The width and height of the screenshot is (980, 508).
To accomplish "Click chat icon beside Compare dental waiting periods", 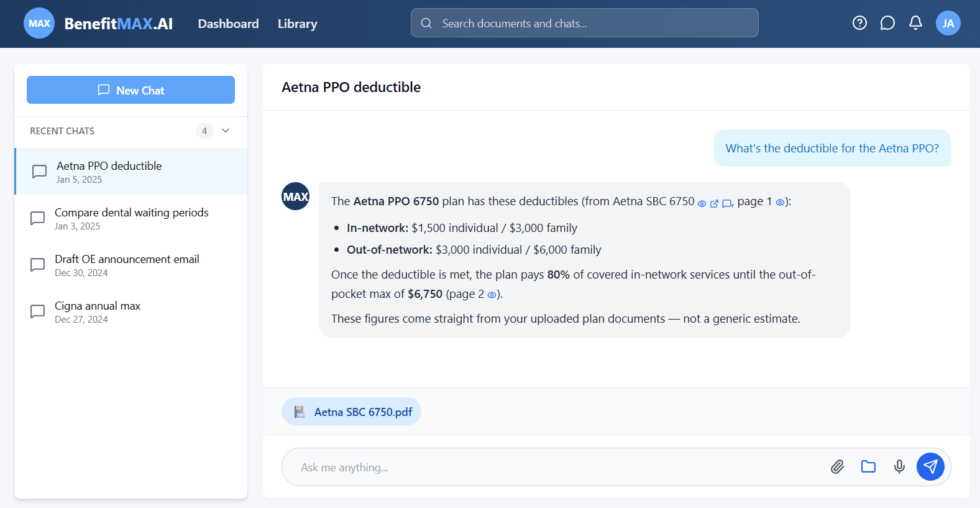I will [37, 218].
